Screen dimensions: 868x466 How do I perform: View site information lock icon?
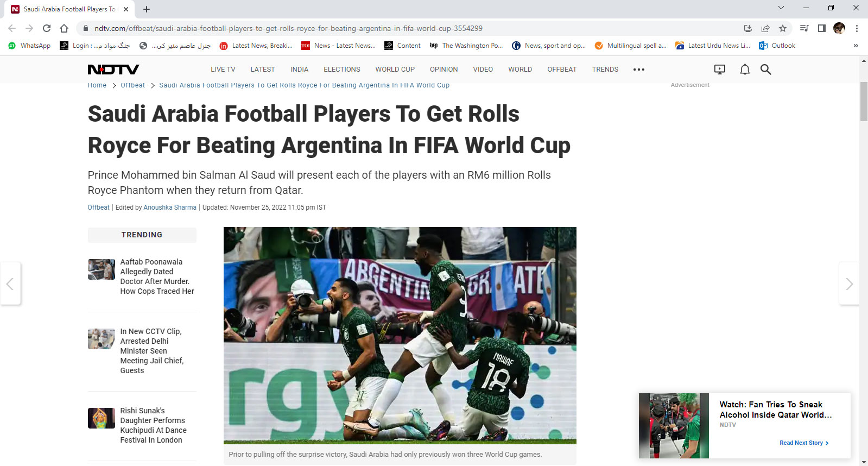pyautogui.click(x=85, y=28)
